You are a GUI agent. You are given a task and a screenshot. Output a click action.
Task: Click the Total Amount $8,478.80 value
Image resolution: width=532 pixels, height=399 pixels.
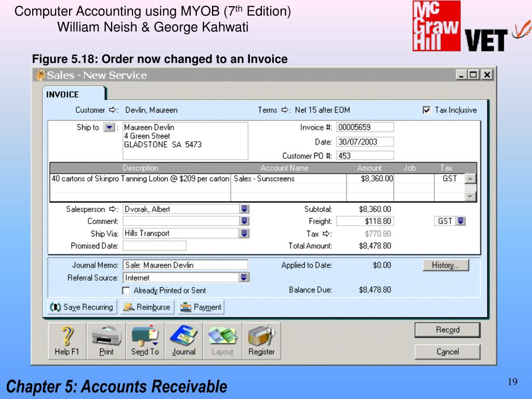click(x=375, y=246)
